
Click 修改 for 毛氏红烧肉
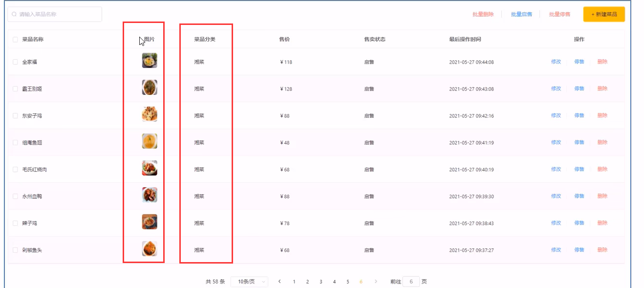(556, 169)
